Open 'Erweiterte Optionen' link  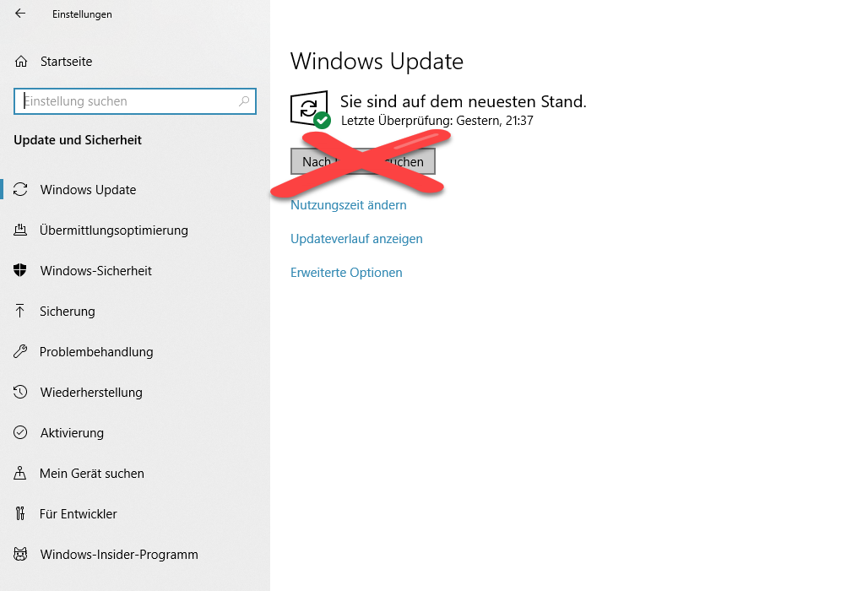346,272
